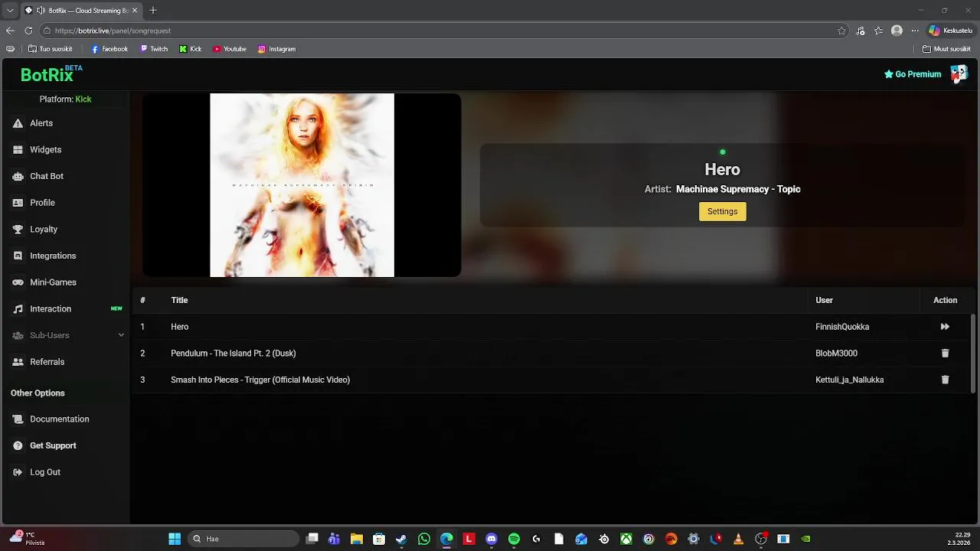Delete the Pendulum song request
The image size is (980, 551).
(x=945, y=354)
